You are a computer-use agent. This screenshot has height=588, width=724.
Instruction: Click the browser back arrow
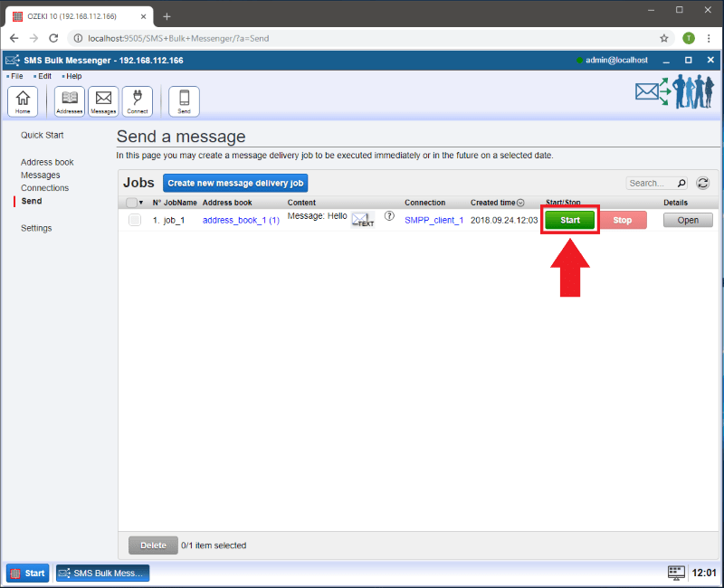tap(14, 38)
